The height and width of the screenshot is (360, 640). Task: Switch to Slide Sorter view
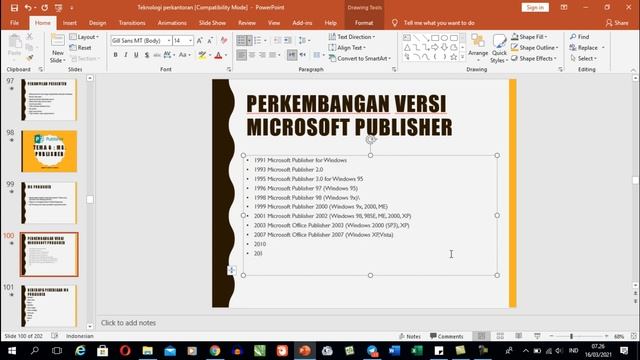tap(500, 336)
